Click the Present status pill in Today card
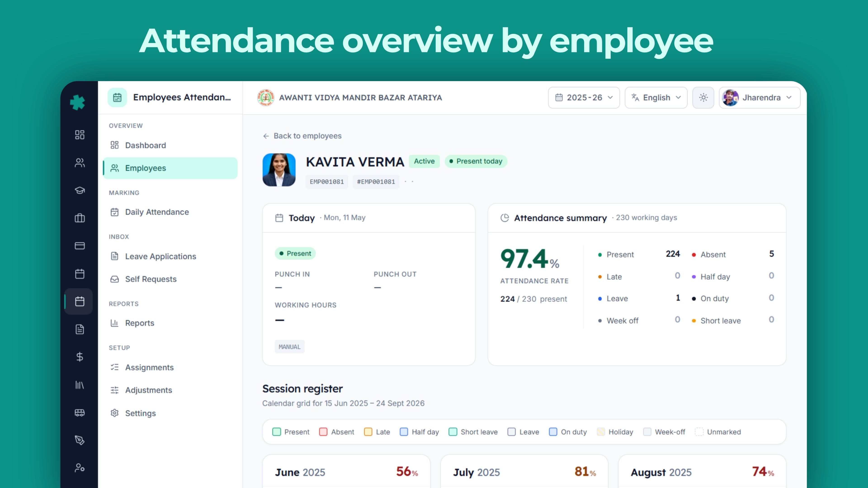This screenshot has width=868, height=488. (295, 253)
